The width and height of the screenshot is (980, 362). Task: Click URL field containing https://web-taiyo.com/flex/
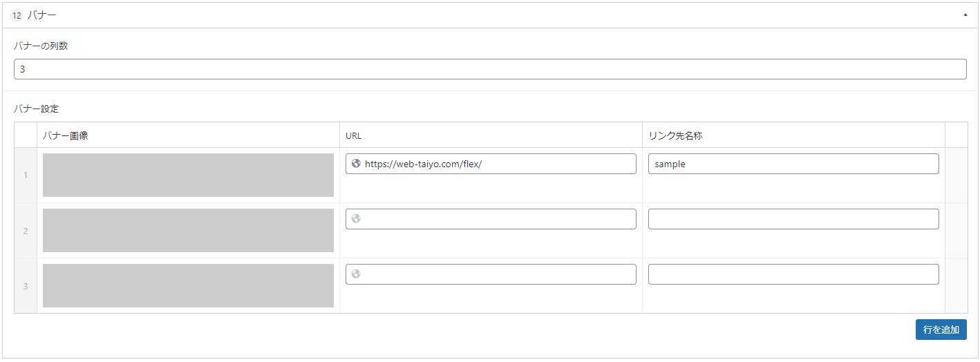[491, 164]
